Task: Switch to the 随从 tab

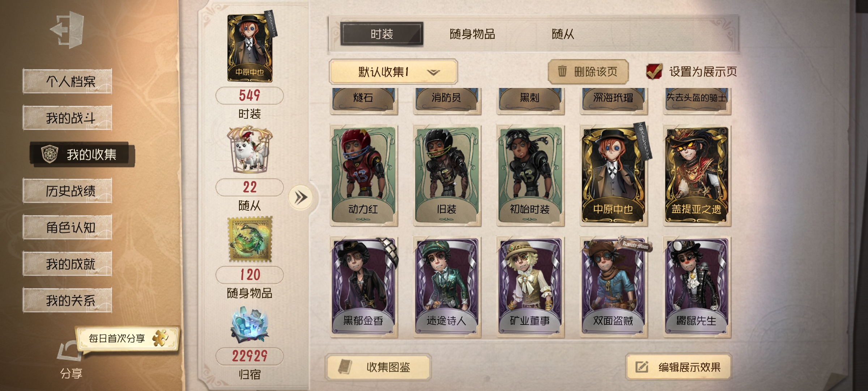Action: click(x=563, y=34)
